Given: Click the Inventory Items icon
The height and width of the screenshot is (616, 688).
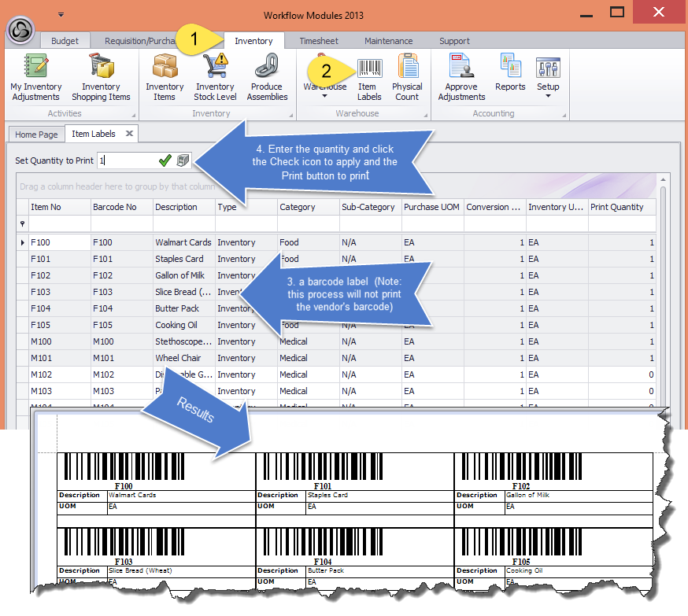Looking at the screenshot, I should tap(165, 77).
